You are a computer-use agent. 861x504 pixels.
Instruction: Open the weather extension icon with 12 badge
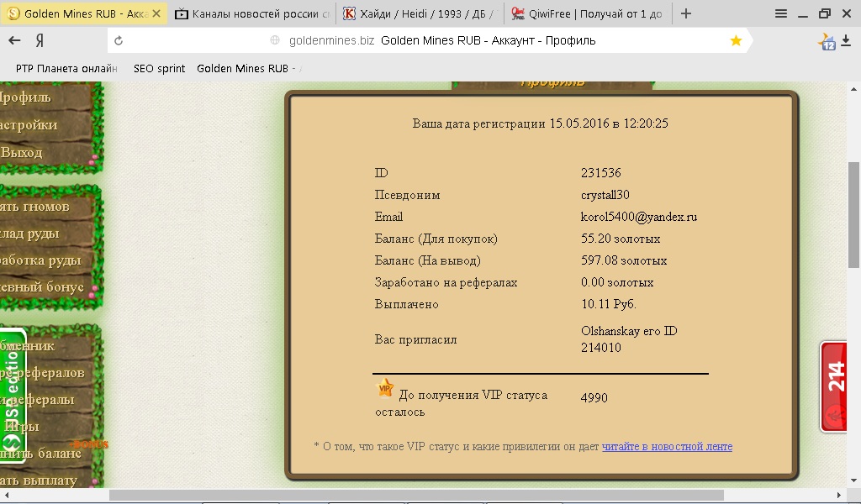tap(827, 42)
